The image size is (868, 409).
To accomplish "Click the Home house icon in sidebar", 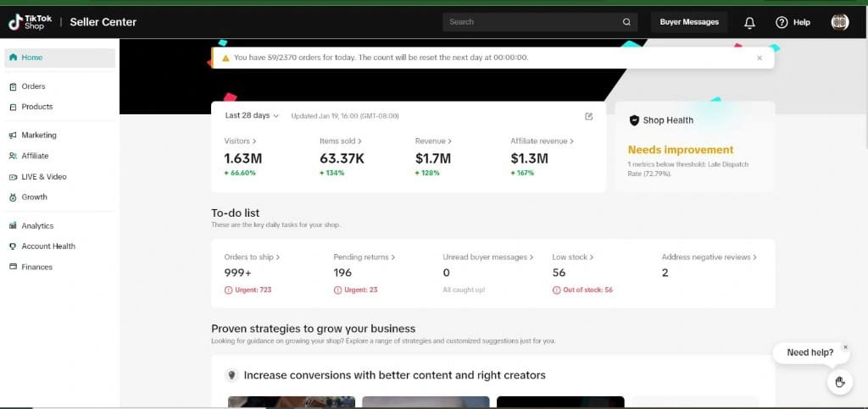I will (14, 58).
